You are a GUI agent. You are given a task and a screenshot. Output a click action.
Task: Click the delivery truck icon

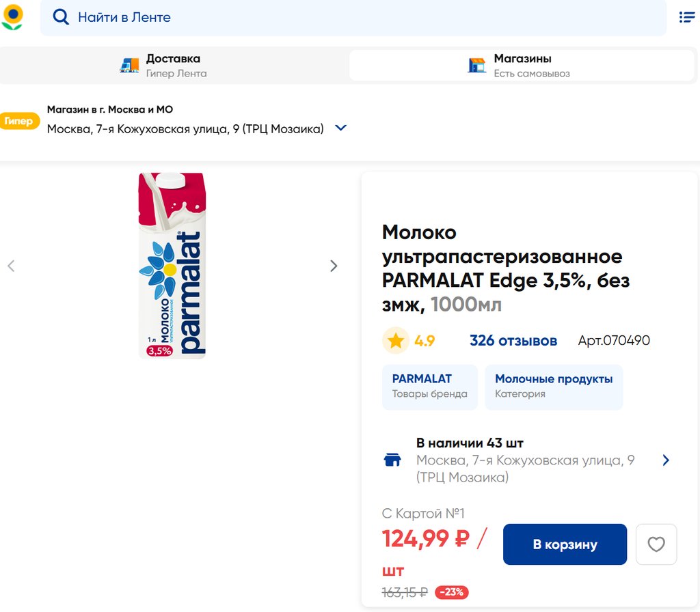point(129,66)
